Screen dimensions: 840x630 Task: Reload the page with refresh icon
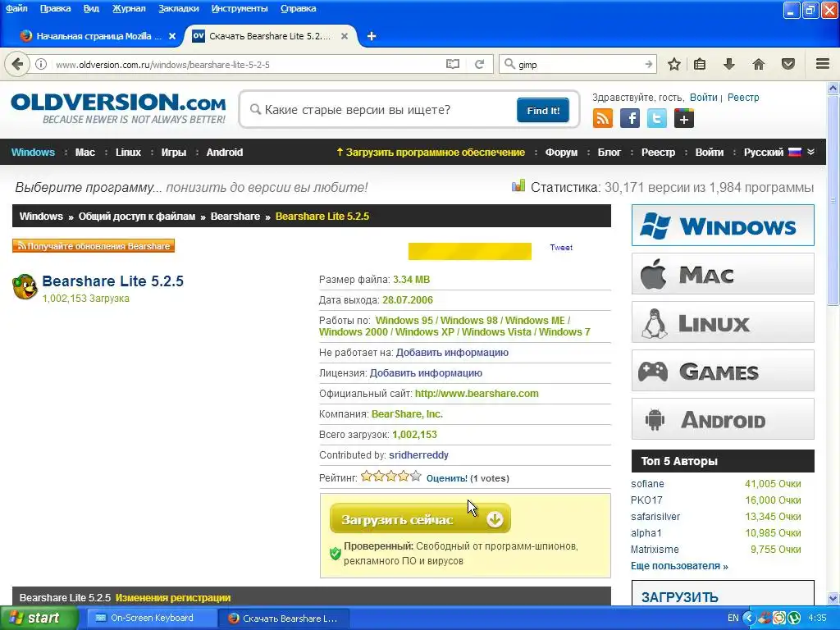tap(479, 64)
